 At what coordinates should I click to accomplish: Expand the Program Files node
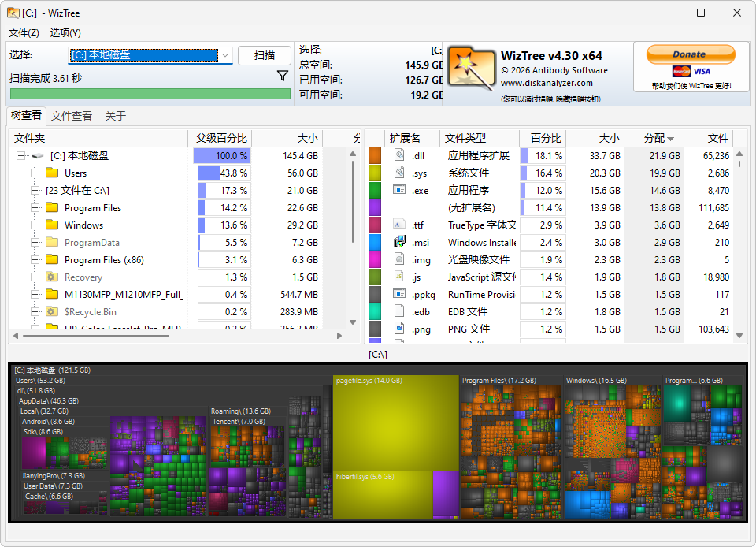click(x=35, y=207)
